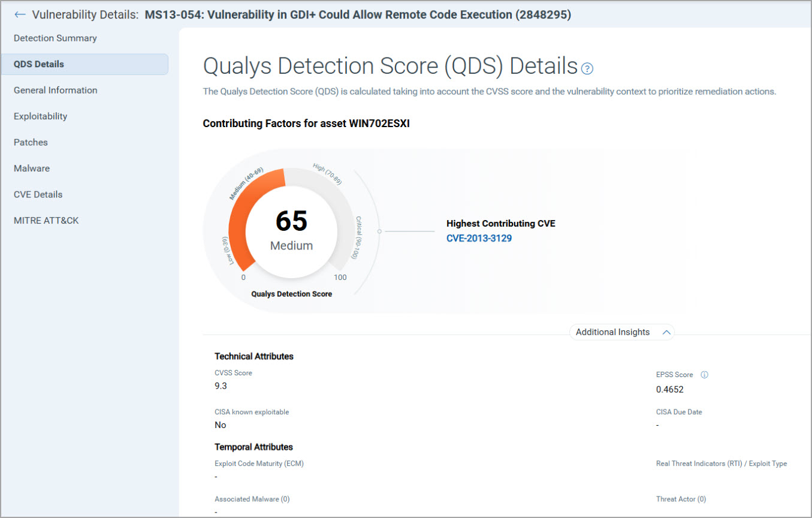Open the CVE Details section
The height and width of the screenshot is (518, 812).
(38, 195)
